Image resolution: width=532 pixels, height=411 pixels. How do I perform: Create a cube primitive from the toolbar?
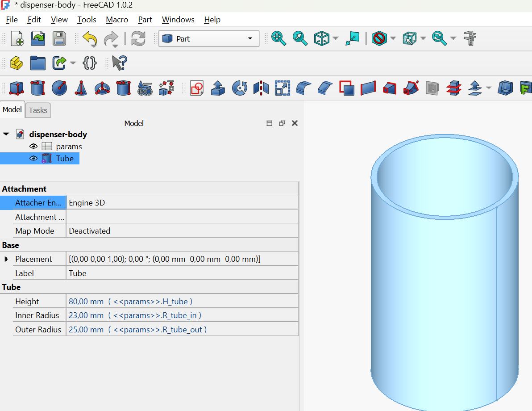click(x=17, y=88)
